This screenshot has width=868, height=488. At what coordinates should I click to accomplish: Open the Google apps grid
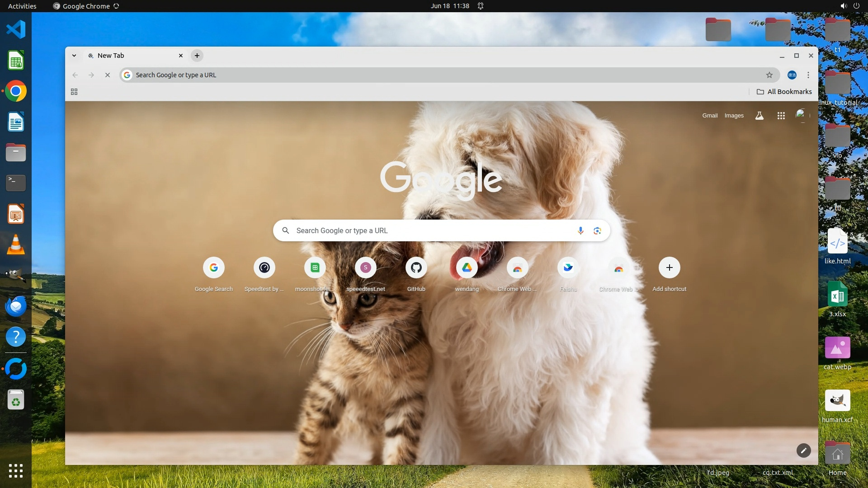[781, 116]
